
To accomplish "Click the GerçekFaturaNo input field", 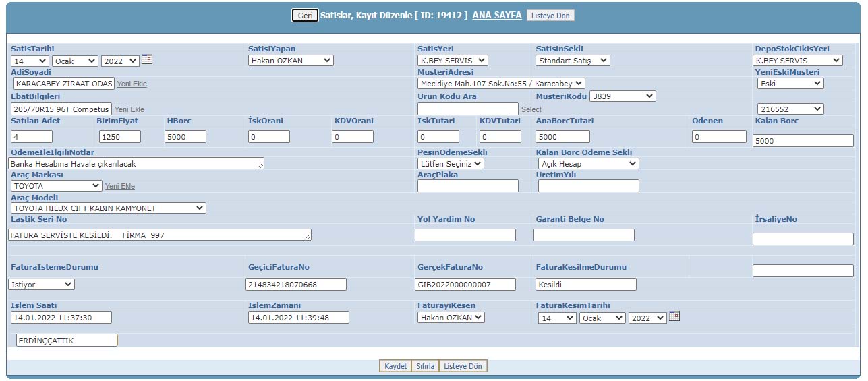I will 465,285.
